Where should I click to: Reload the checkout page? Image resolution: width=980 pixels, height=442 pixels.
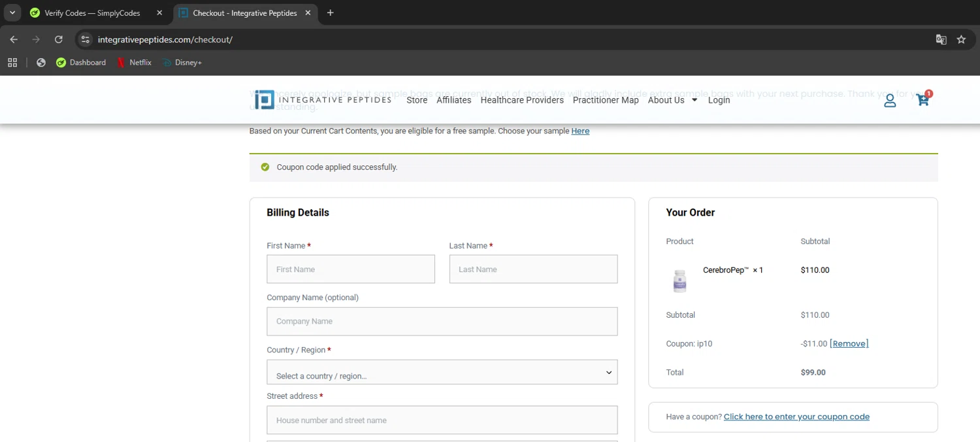[x=58, y=39]
